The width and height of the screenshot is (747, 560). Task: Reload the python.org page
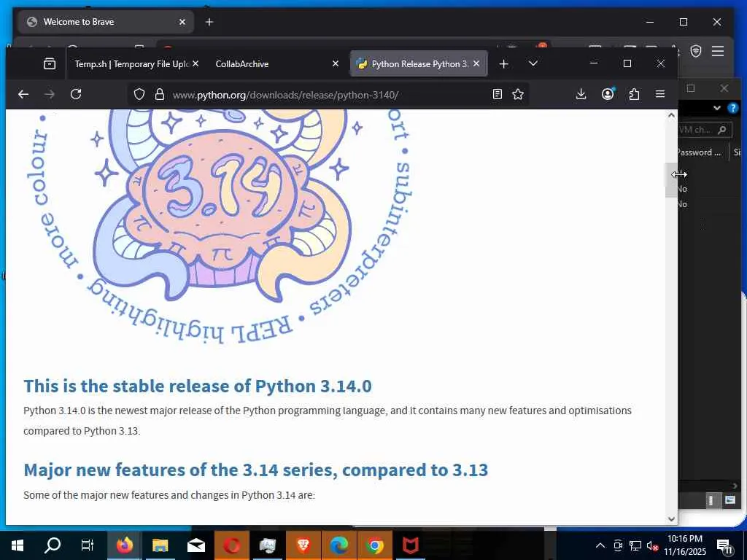tap(76, 94)
